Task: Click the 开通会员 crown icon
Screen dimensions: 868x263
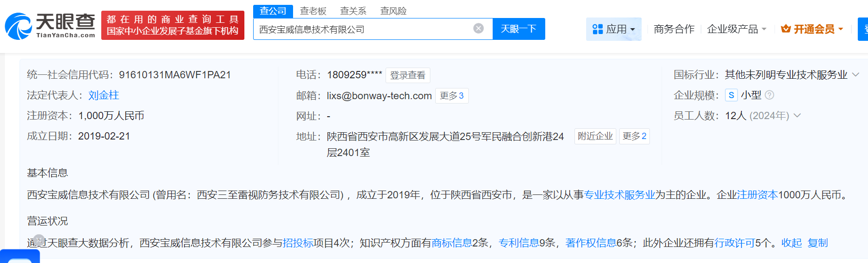Action: pyautogui.click(x=785, y=29)
